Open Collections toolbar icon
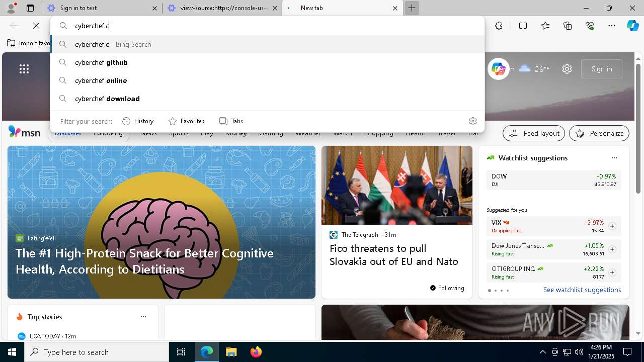Screen dimensions: 644x362 568,26
